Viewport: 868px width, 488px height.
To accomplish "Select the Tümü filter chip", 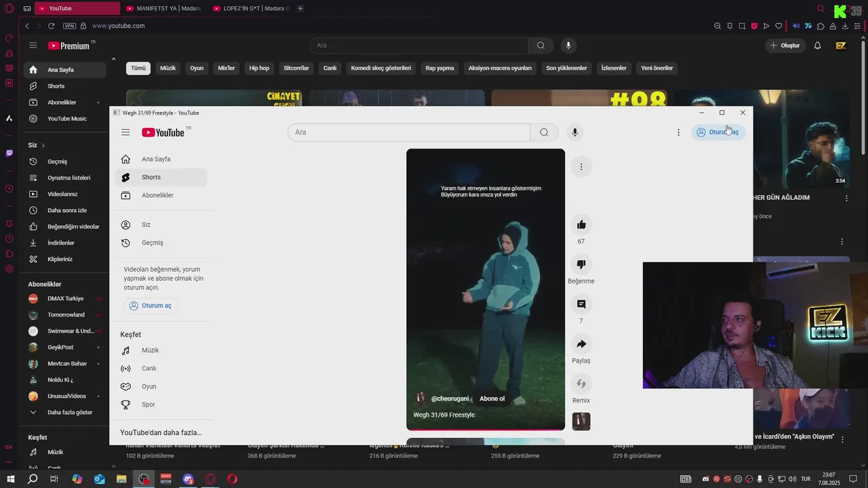I will (x=138, y=68).
